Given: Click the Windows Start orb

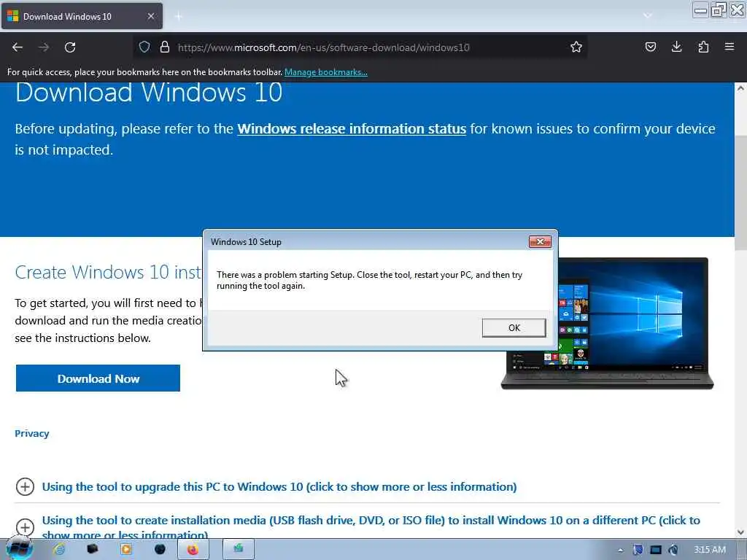Looking at the screenshot, I should [x=20, y=549].
